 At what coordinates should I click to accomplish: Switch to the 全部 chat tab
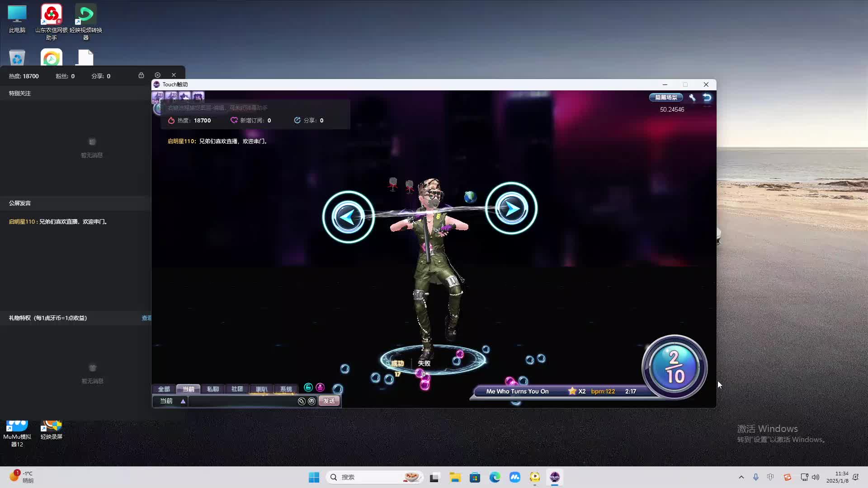pyautogui.click(x=164, y=389)
